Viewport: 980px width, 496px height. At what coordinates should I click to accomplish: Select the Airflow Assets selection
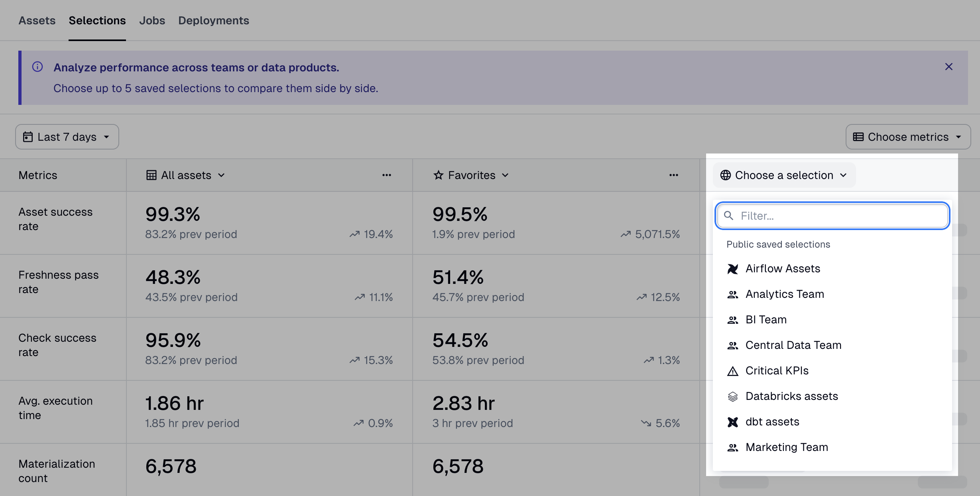click(x=782, y=269)
